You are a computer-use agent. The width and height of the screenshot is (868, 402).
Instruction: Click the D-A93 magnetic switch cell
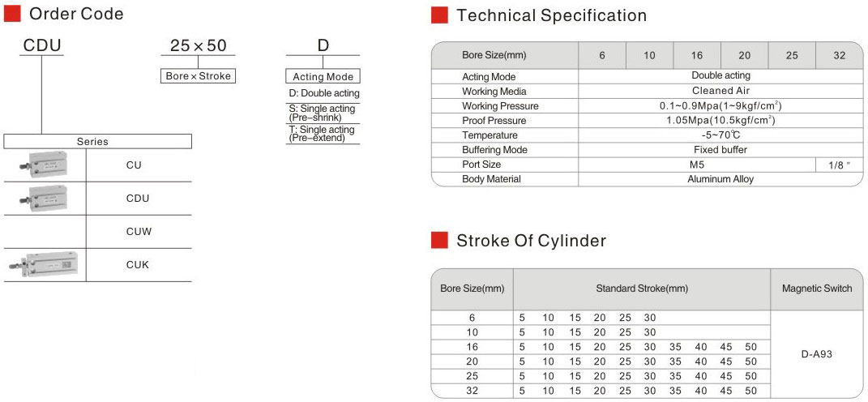click(x=816, y=354)
